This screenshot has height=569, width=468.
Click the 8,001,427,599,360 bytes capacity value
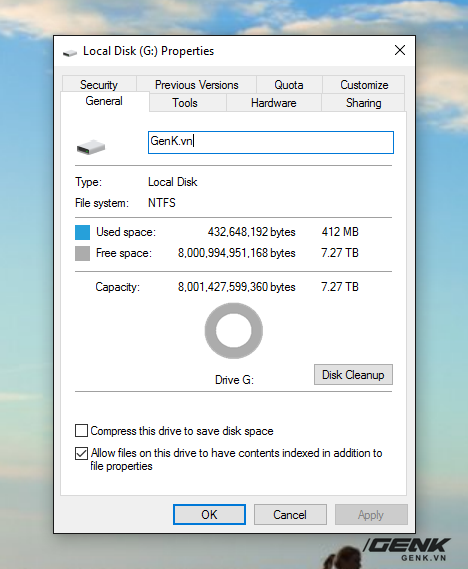click(x=237, y=287)
